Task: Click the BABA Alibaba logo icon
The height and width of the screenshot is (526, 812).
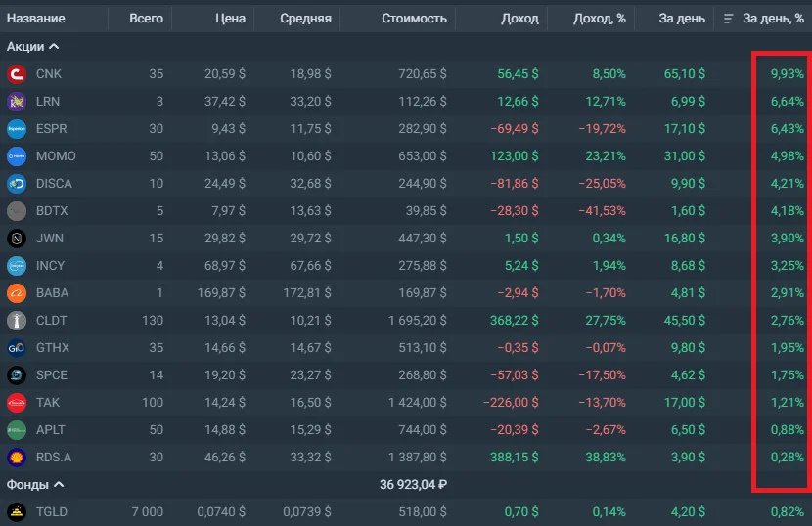Action: pyautogui.click(x=17, y=293)
